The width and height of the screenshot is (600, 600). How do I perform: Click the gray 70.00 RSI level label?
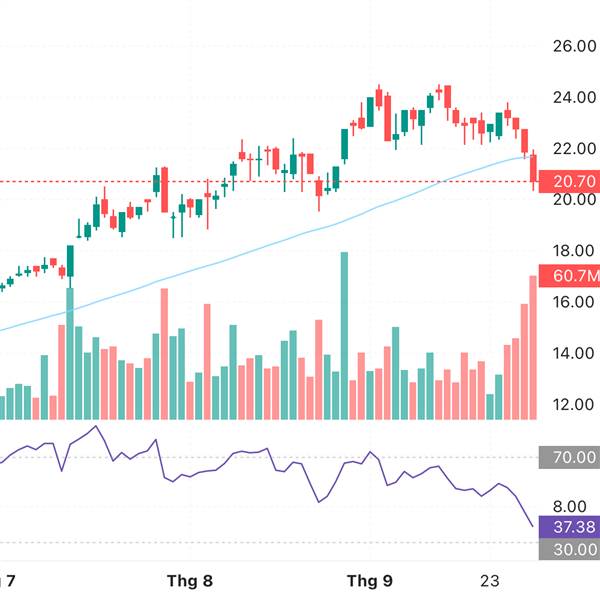pos(568,459)
